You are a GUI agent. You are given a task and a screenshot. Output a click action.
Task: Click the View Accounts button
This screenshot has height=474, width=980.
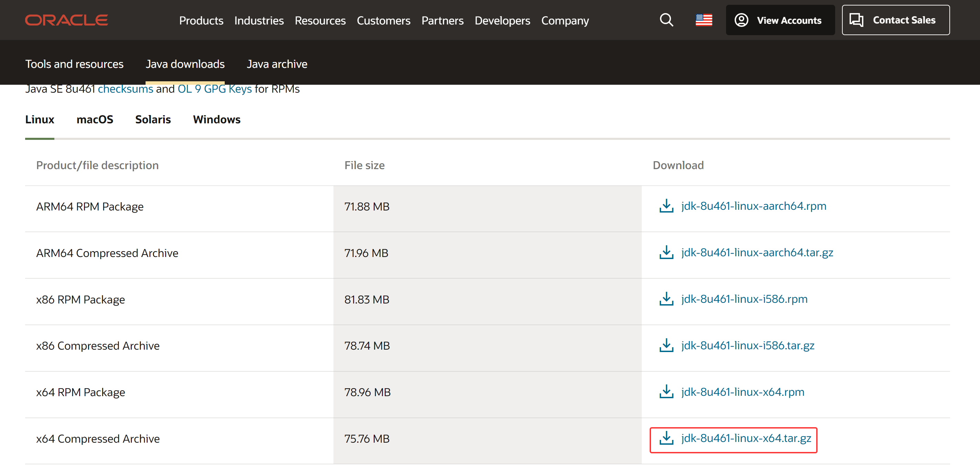point(780,20)
